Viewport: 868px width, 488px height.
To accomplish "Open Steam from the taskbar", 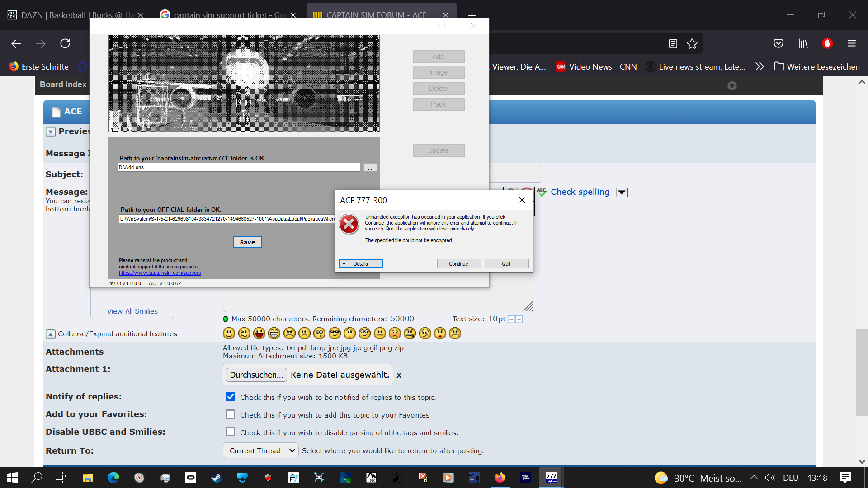I will tap(216, 478).
